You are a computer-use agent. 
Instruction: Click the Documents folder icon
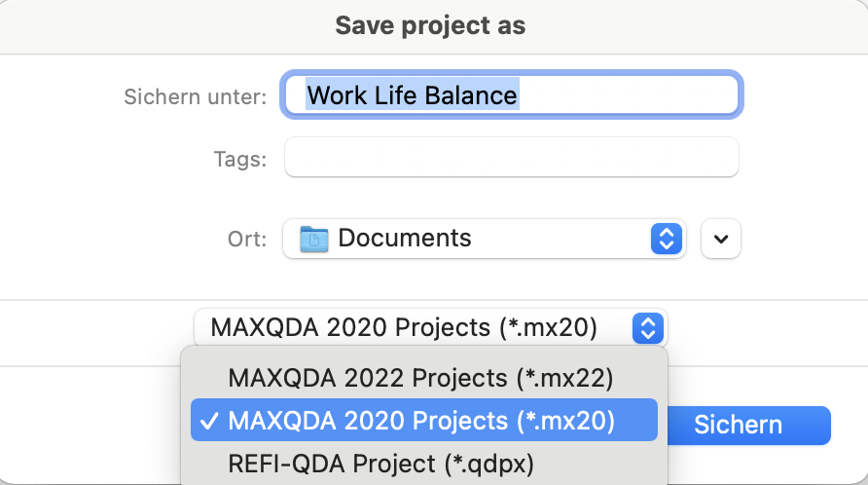point(314,239)
